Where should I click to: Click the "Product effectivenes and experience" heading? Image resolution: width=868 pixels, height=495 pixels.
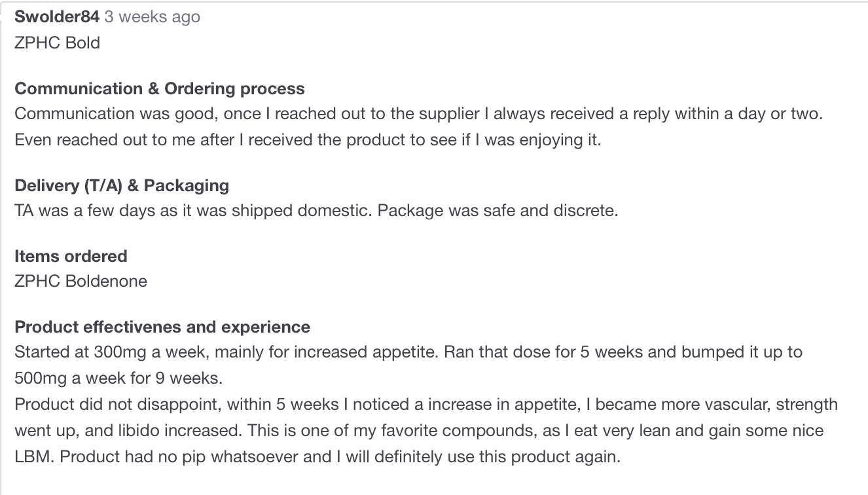click(x=162, y=327)
